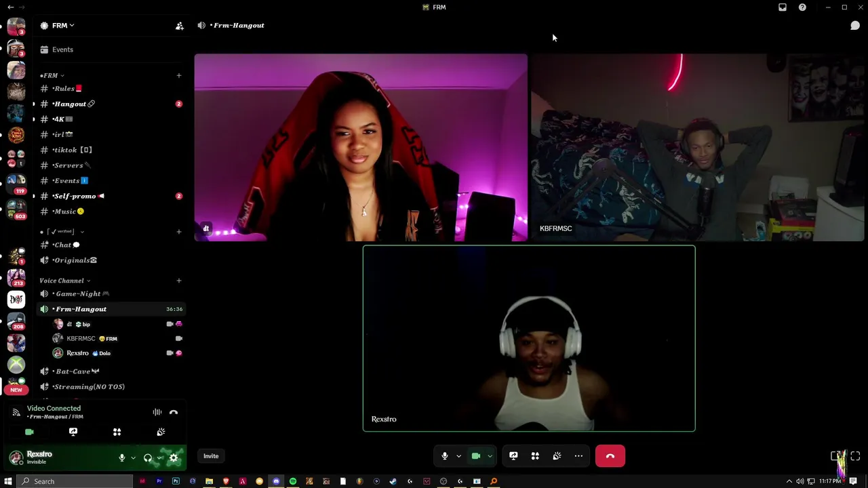Open the Self-promo text channel

[x=111, y=196]
